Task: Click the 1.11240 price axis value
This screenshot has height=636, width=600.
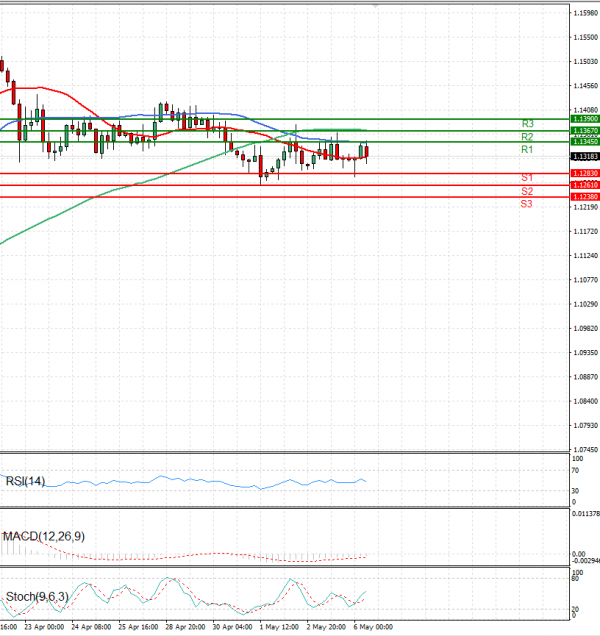Action: pyautogui.click(x=586, y=256)
